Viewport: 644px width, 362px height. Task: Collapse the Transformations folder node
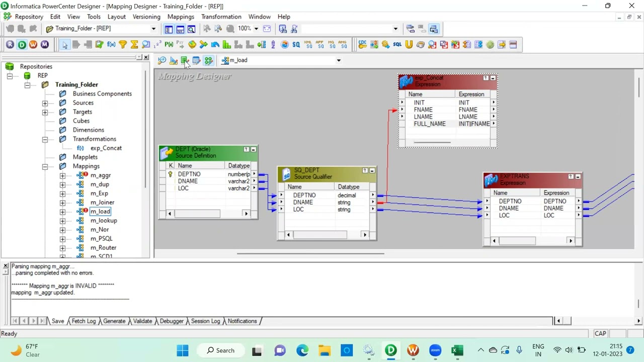pos(45,139)
